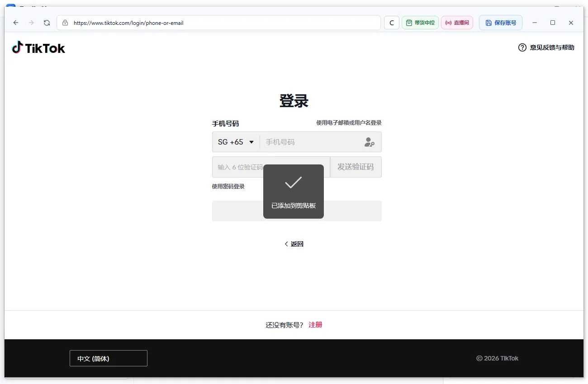Click the help question mark icon
This screenshot has width=588, height=384.
pyautogui.click(x=522, y=47)
